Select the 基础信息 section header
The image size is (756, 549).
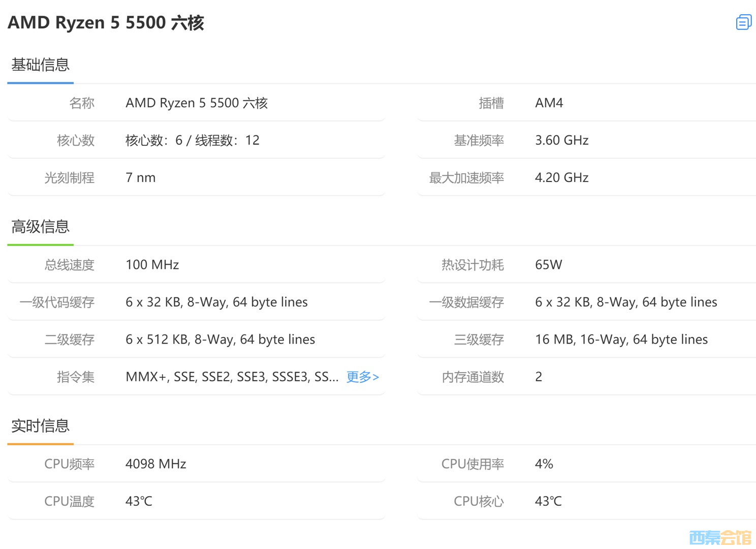41,65
